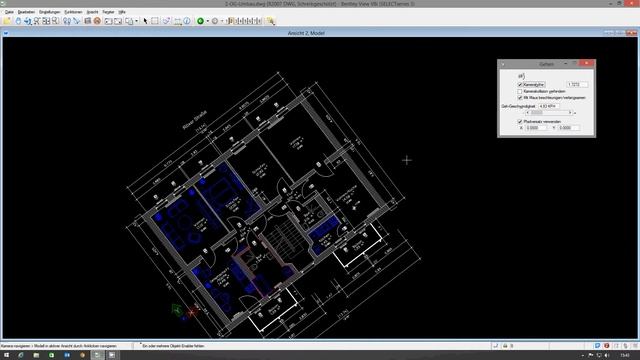Click the open file folder icon
This screenshot has width=640, height=360.
tap(7, 21)
